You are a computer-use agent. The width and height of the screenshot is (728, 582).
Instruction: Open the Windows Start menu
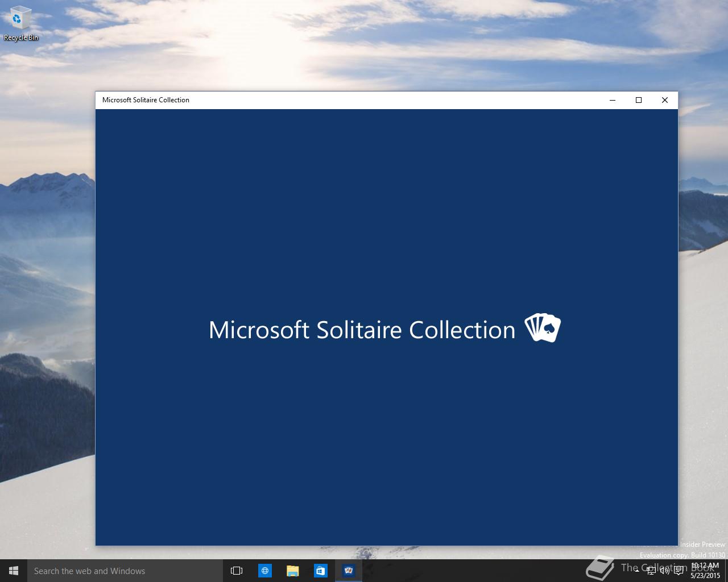coord(14,571)
